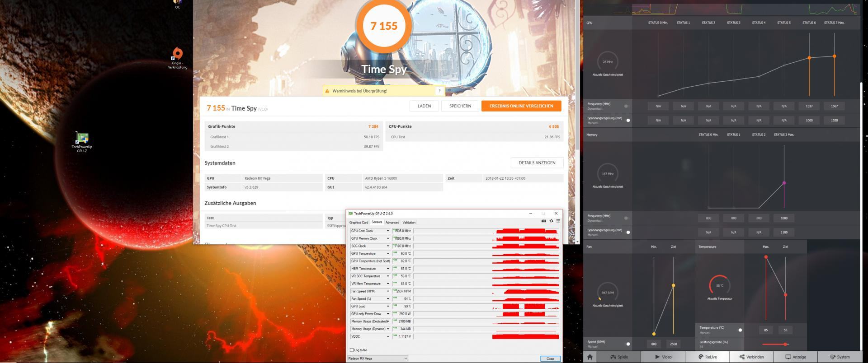This screenshot has width=868, height=363.
Task: Open the Verbinden tab in Radeon Settings
Action: tap(751, 357)
